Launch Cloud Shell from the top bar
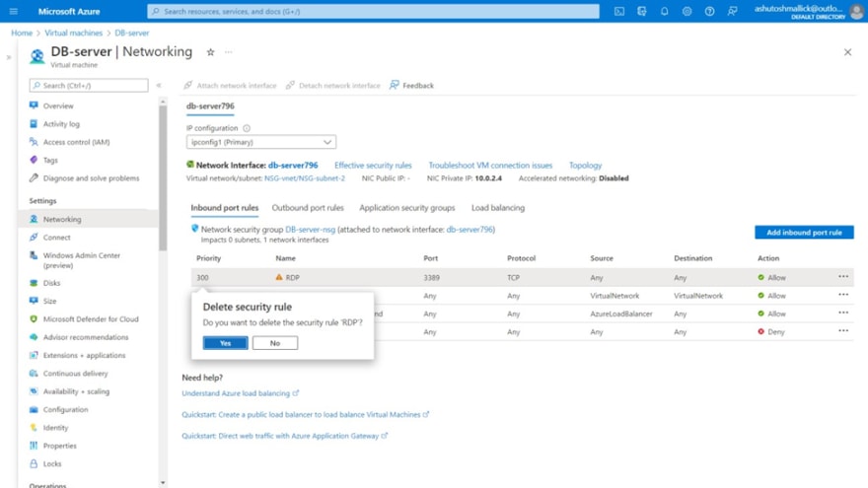The image size is (868, 488). (618, 11)
